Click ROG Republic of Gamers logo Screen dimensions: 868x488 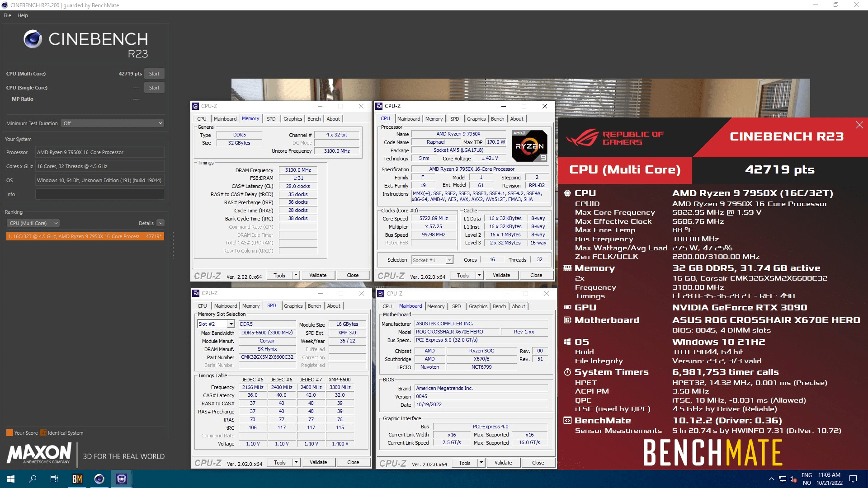(x=615, y=138)
